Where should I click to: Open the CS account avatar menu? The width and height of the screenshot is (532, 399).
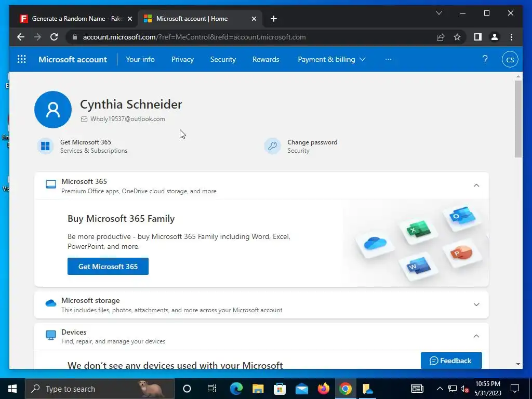(x=510, y=59)
